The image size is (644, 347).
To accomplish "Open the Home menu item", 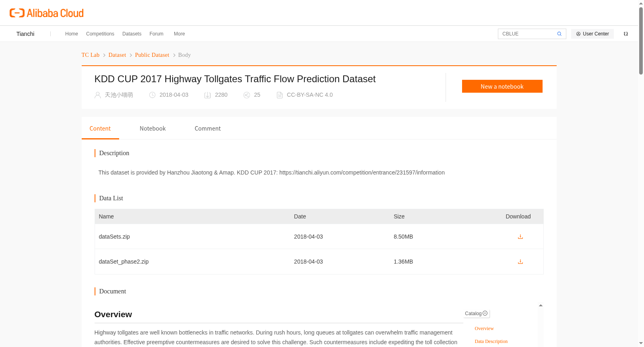I will (72, 34).
